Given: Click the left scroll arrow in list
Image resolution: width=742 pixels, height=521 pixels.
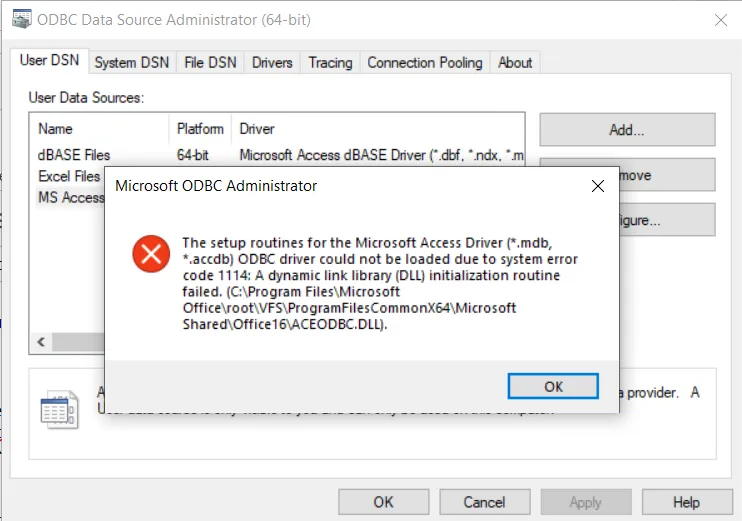Looking at the screenshot, I should pyautogui.click(x=42, y=343).
